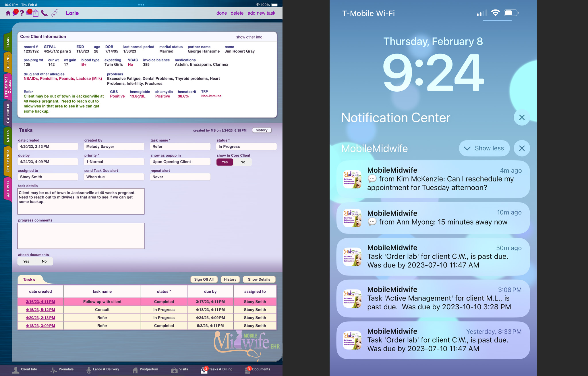Open Labor & Delivery in bottom bar
The image size is (588, 376).
(x=102, y=370)
